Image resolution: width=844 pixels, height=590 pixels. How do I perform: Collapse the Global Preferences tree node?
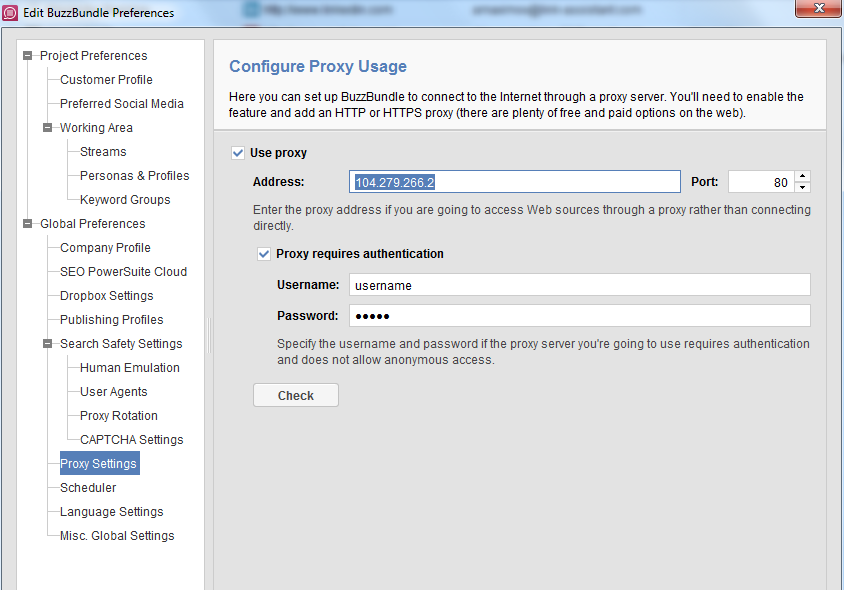27,223
